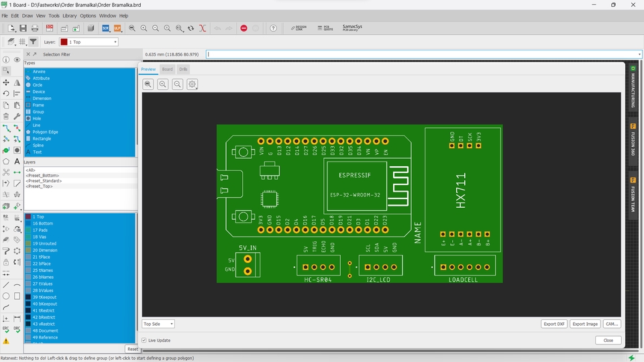Expand the preview settings gear dropdown
644x362 pixels.
[x=193, y=84]
